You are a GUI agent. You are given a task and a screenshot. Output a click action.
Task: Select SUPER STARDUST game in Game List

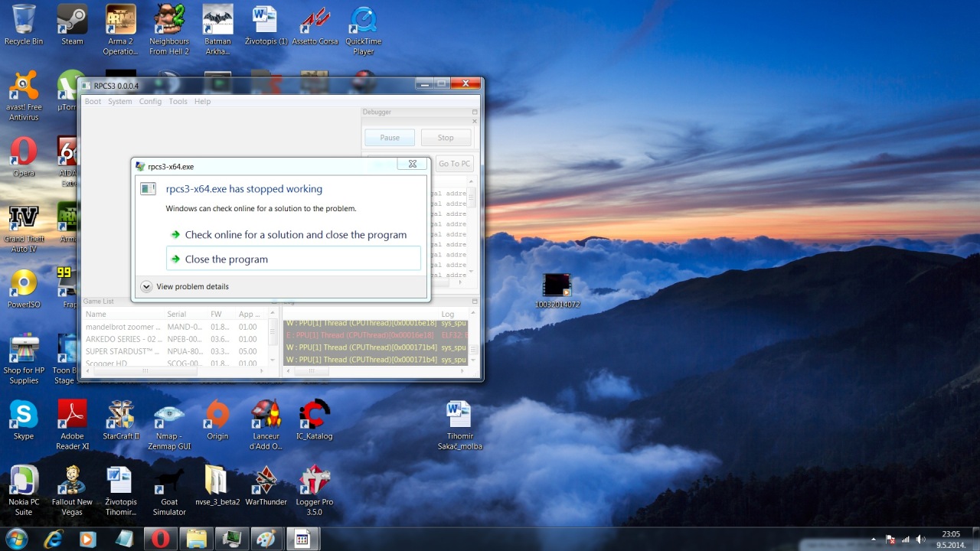[x=122, y=351]
